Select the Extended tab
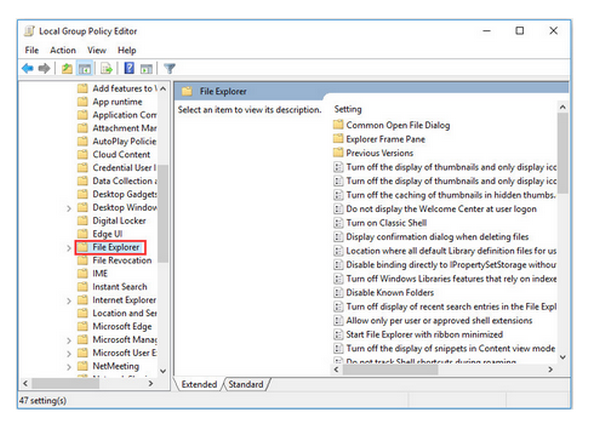The width and height of the screenshot is (600, 430). pyautogui.click(x=199, y=384)
